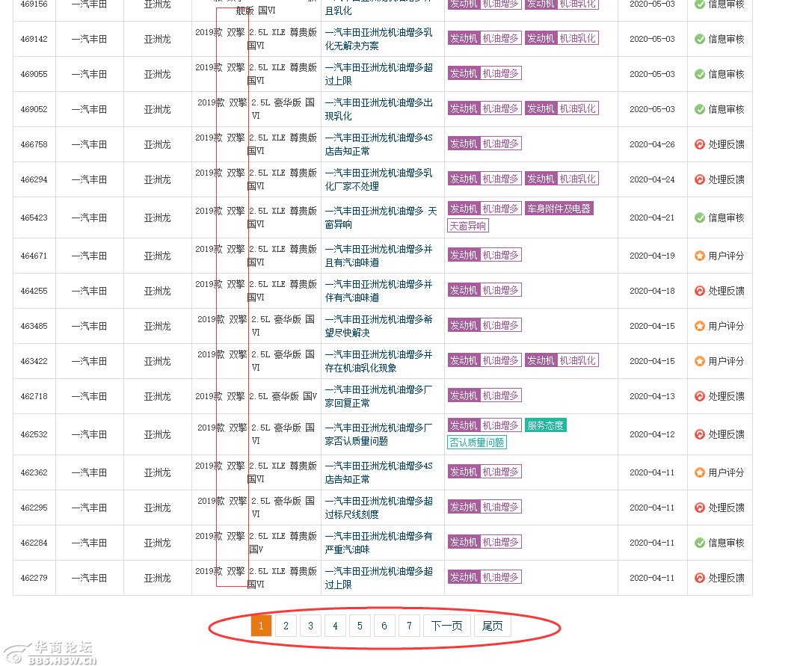
Task: Click the green check status icon in row 462284
Action: (700, 543)
